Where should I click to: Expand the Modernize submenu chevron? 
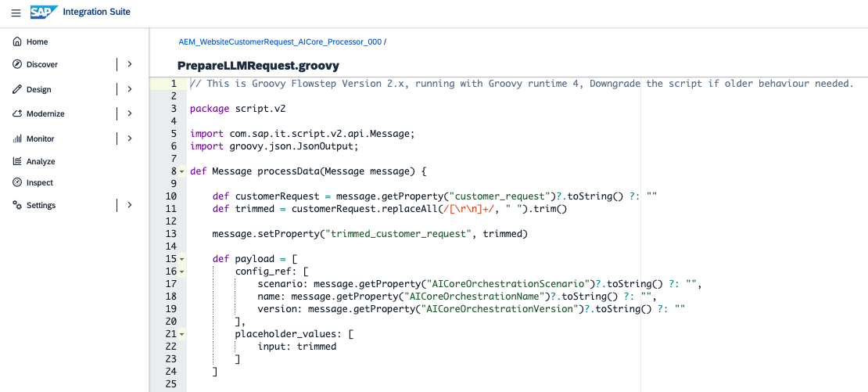130,113
